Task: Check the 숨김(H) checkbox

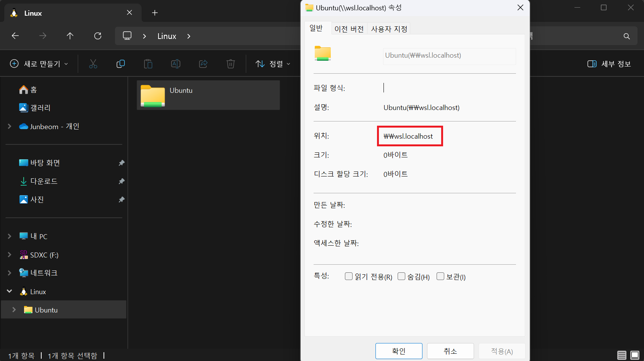Action: [x=401, y=276]
